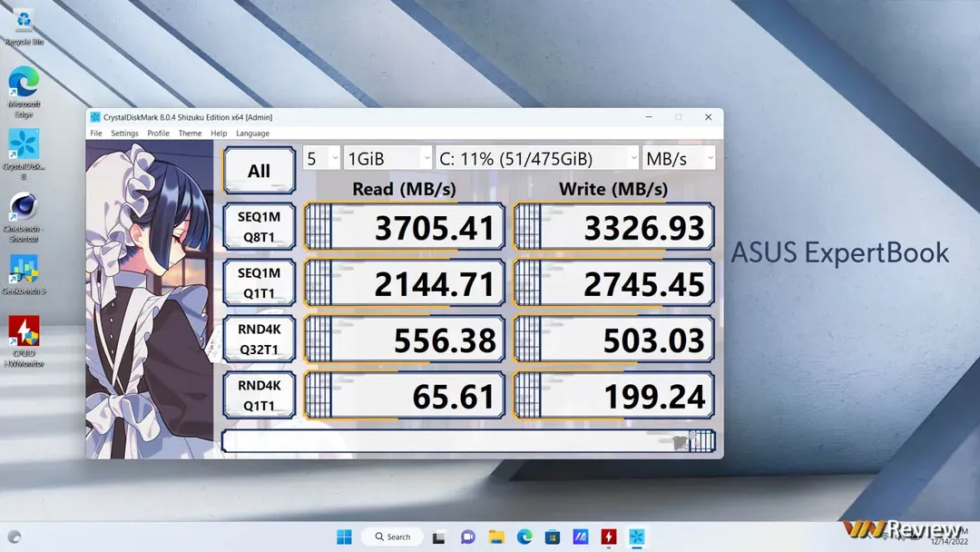Open File Explorer from the taskbar
Screen dimensions: 980x552
click(495, 537)
